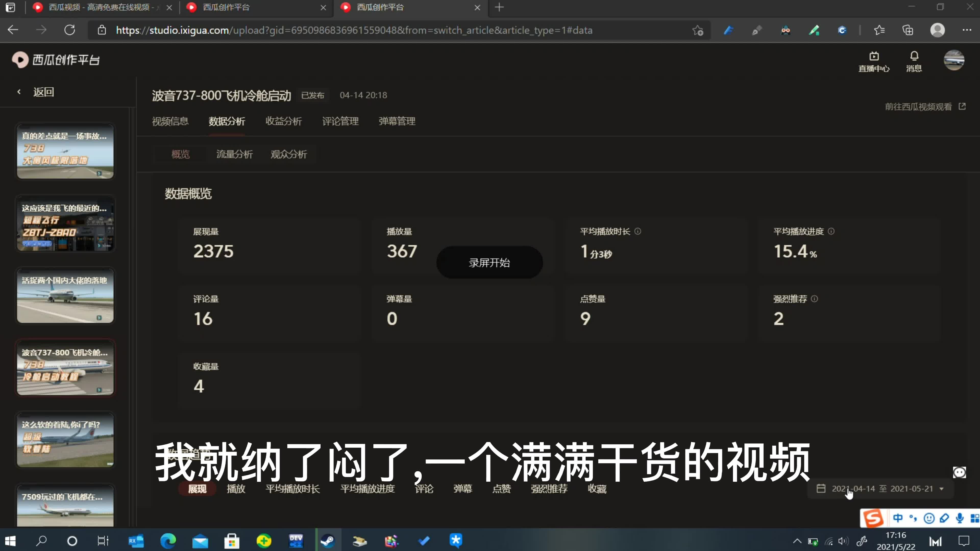This screenshot has height=551, width=980.
Task: Open a new browser tab
Action: pos(499,7)
